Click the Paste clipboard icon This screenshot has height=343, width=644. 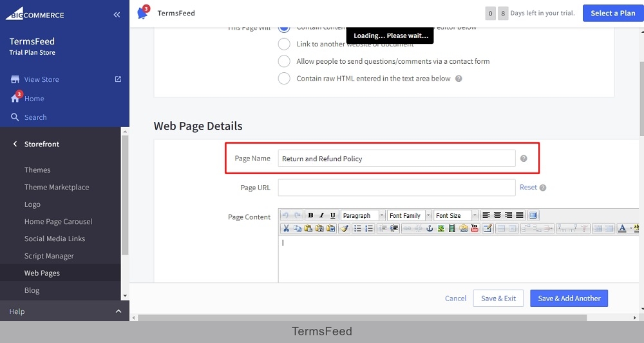coord(308,228)
